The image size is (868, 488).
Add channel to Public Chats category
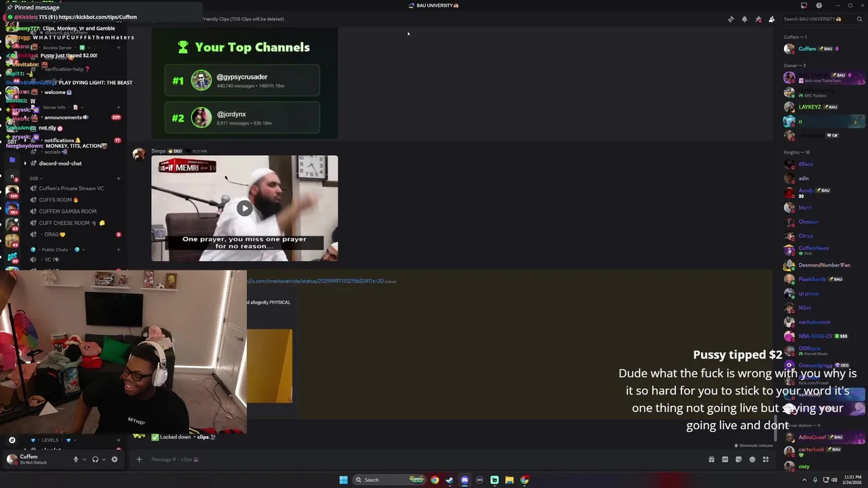click(119, 249)
